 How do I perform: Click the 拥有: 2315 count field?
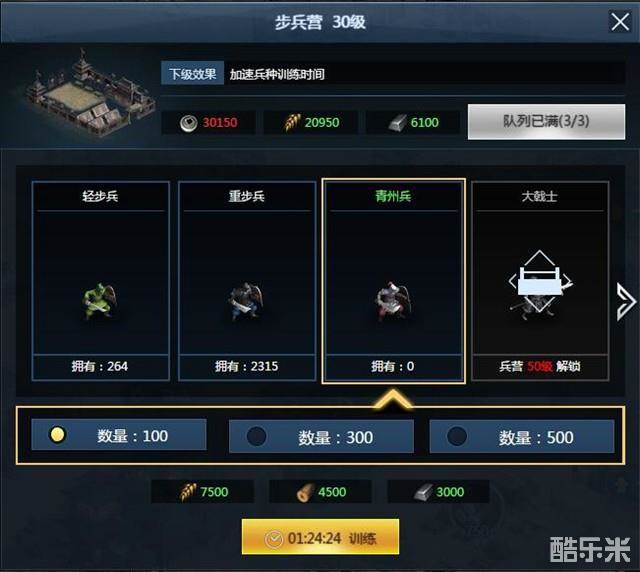247,366
